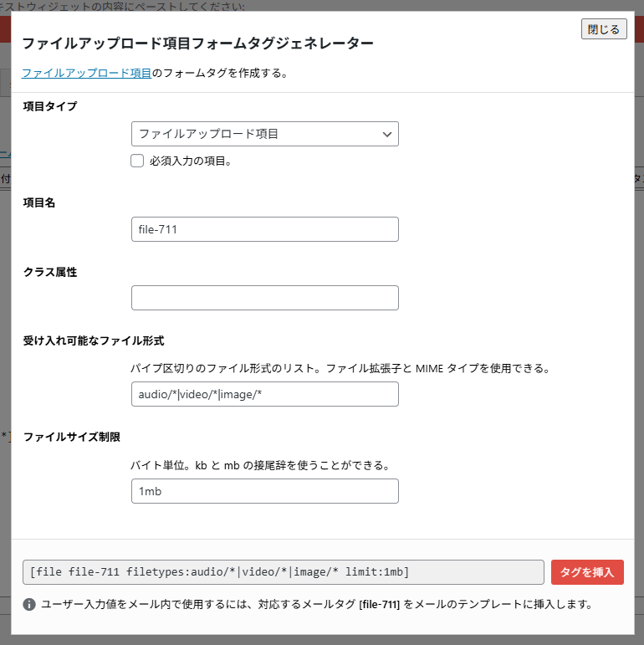Click the generated [file file-711 ...] tag field

coord(284,572)
